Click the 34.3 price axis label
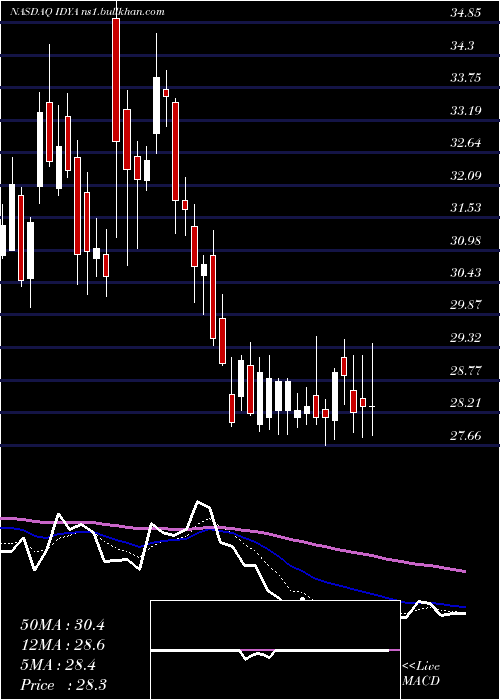This screenshot has height=700, width=500. [x=463, y=46]
